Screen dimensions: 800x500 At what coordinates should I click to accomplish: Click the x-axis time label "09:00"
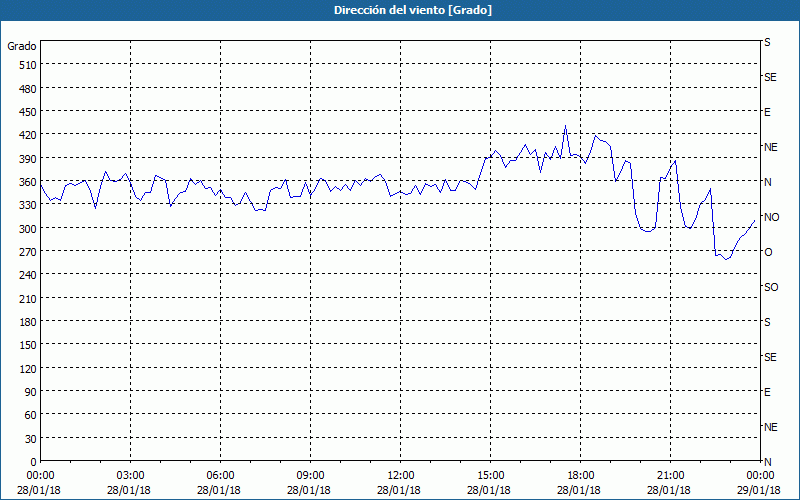coord(310,476)
